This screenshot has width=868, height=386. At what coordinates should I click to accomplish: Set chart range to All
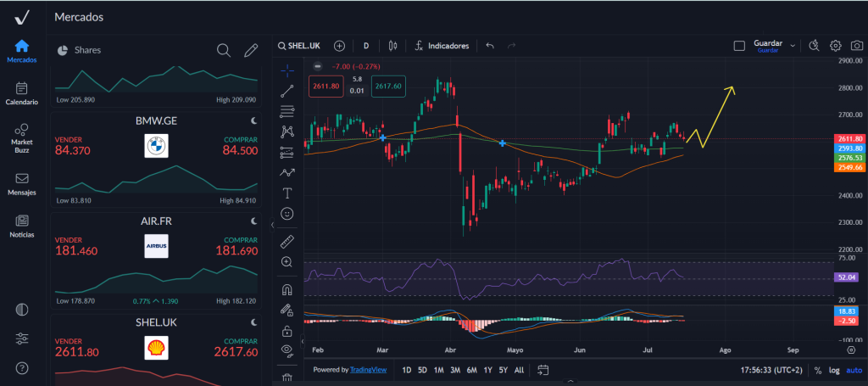(x=520, y=370)
